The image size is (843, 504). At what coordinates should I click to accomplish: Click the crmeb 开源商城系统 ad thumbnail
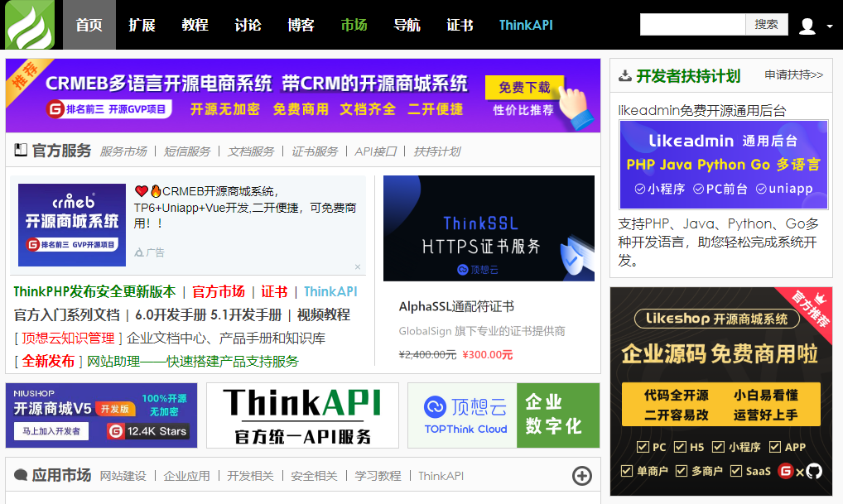click(72, 224)
